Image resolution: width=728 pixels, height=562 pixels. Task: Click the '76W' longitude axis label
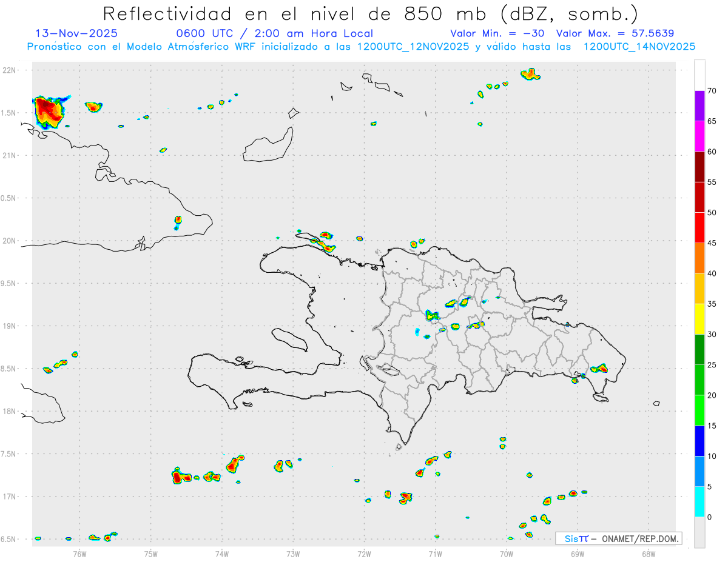[x=79, y=553]
